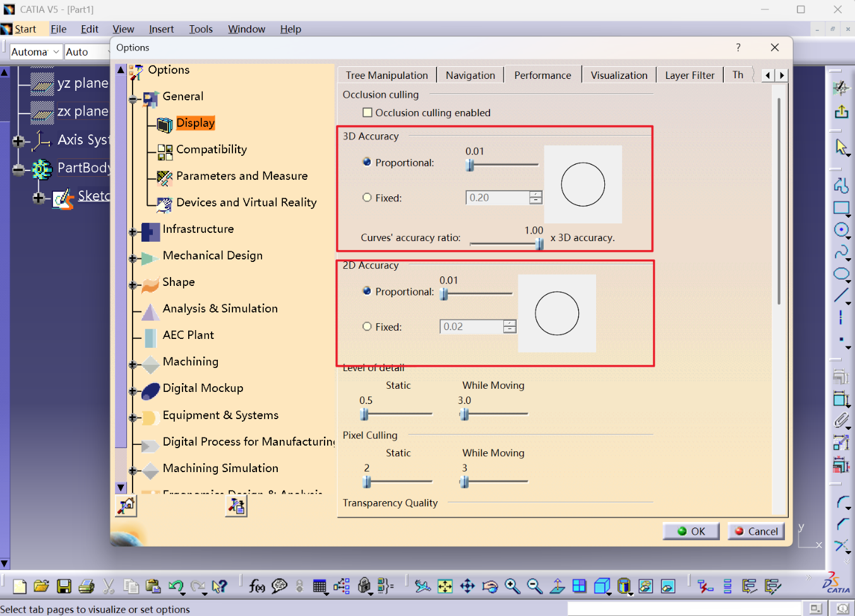Select the Corner fillet tool

click(842, 502)
